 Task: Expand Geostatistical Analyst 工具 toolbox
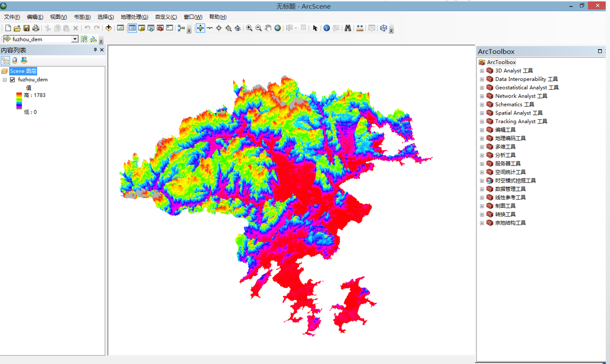tap(482, 88)
